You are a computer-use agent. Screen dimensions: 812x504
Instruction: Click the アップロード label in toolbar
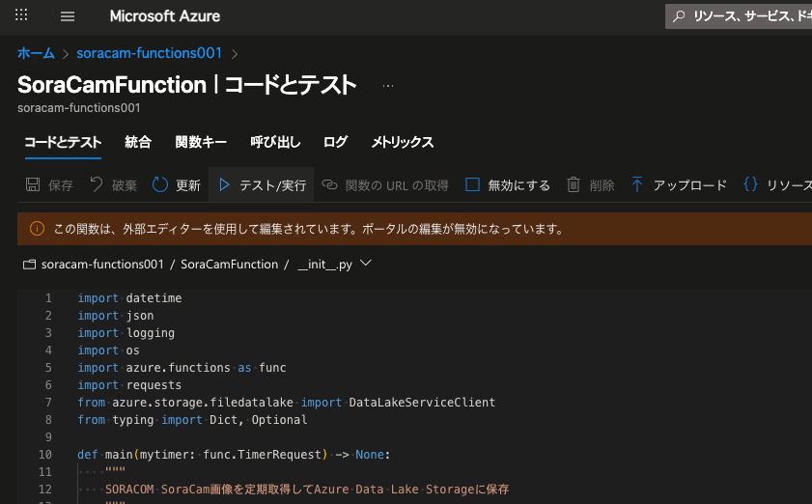pos(689,185)
